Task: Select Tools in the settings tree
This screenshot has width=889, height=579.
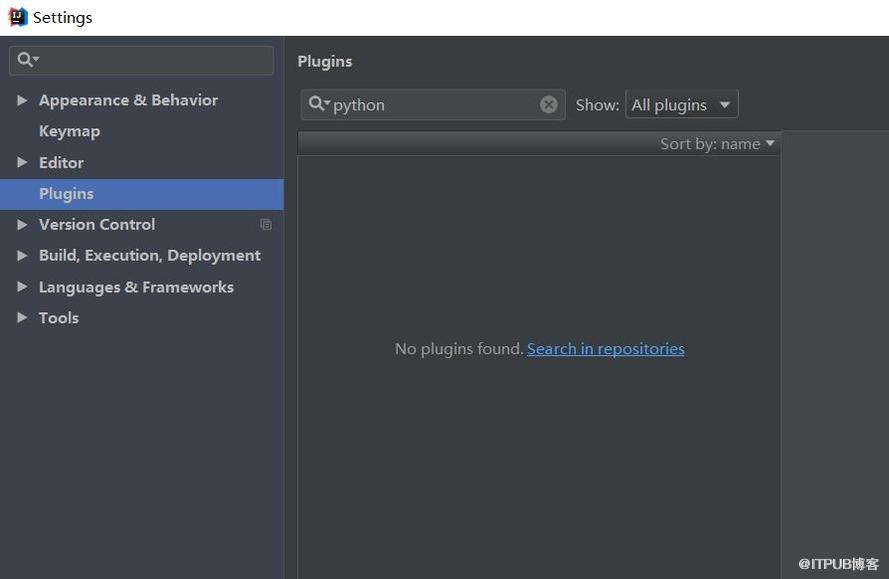Action: 59,318
